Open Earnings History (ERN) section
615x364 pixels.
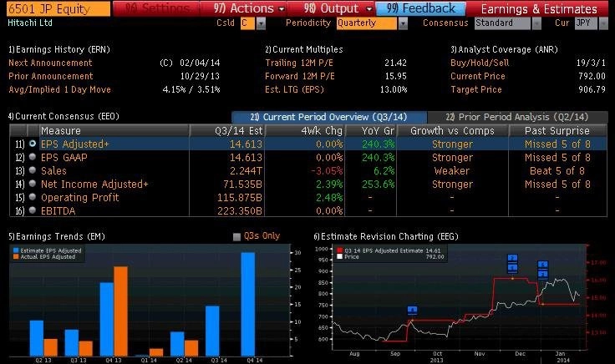tap(58, 49)
